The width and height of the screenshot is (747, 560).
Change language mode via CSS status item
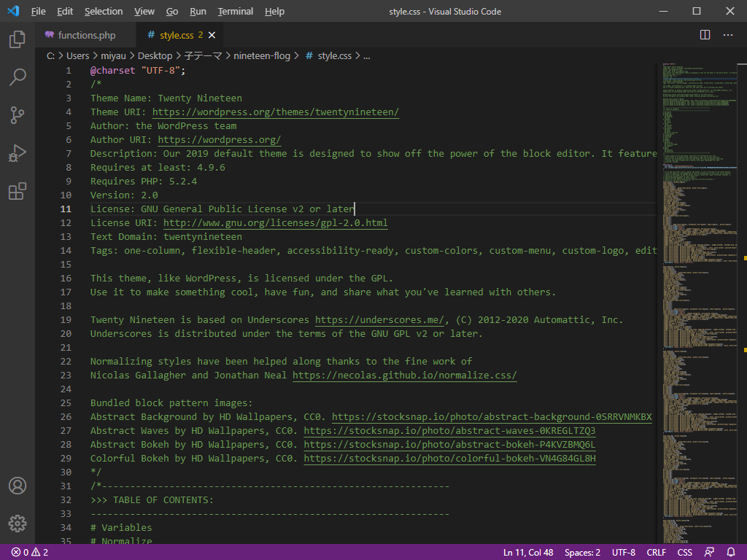(x=684, y=553)
